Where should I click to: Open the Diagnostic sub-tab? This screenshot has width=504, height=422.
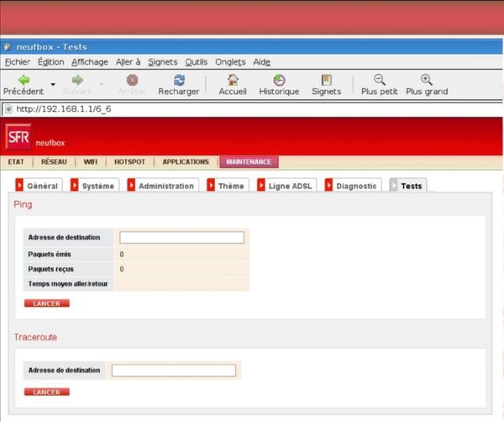tap(356, 185)
